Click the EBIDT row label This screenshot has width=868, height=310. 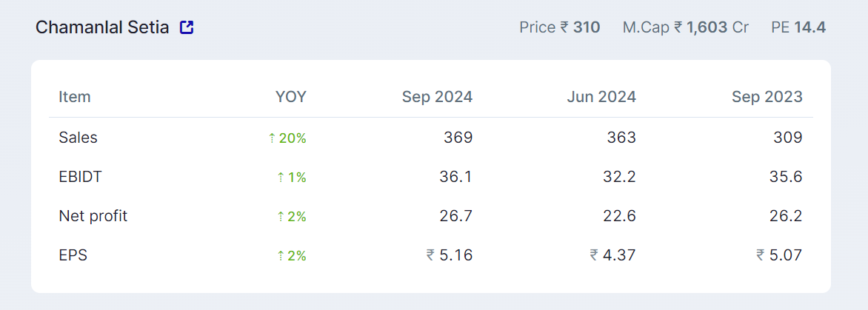pyautogui.click(x=79, y=177)
